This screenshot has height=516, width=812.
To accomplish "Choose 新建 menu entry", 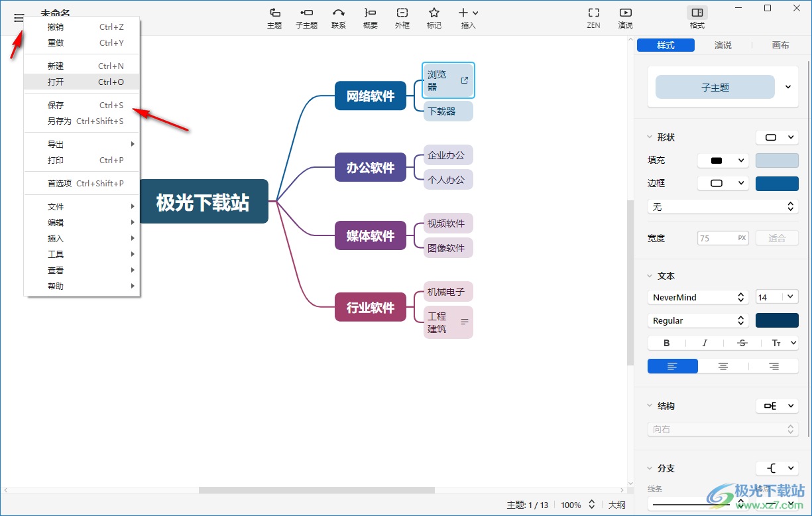I will pyautogui.click(x=82, y=66).
